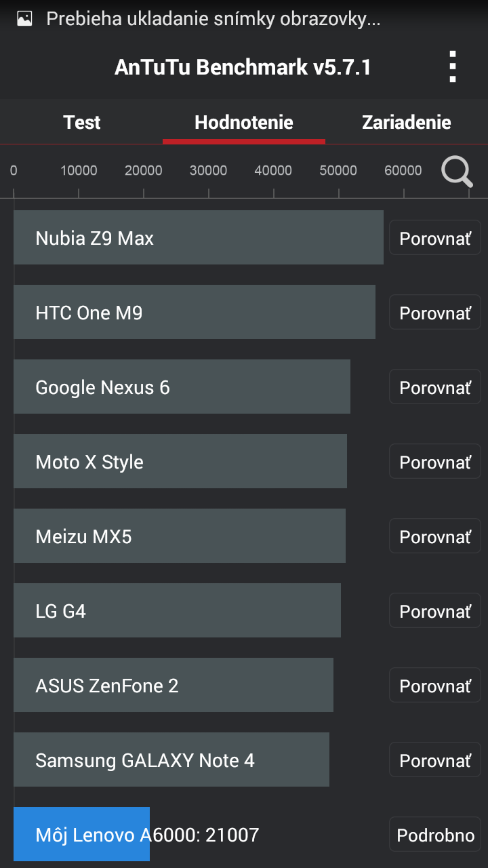Tap the blue Lenovo A6000 score bar

[x=81, y=834]
